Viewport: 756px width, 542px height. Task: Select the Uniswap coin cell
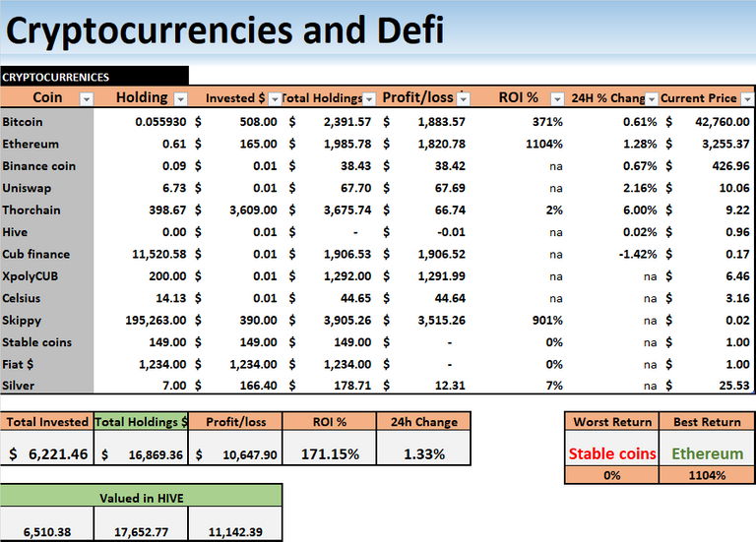[x=47, y=189]
